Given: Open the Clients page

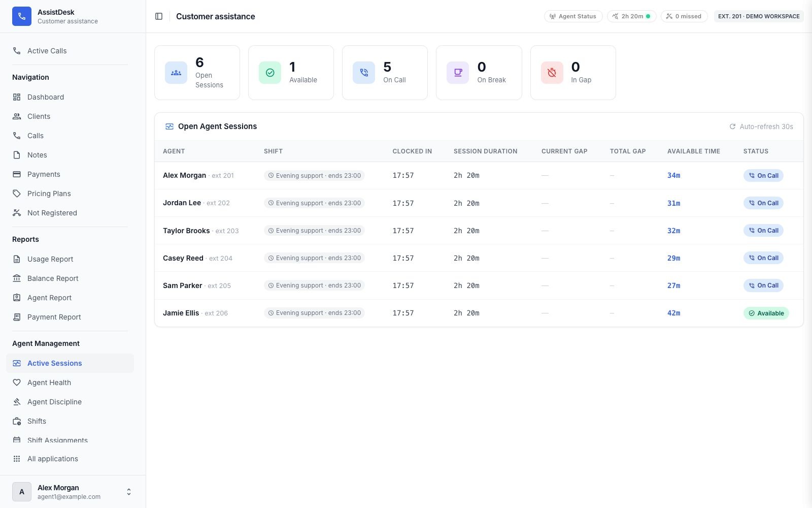Looking at the screenshot, I should click(70, 116).
